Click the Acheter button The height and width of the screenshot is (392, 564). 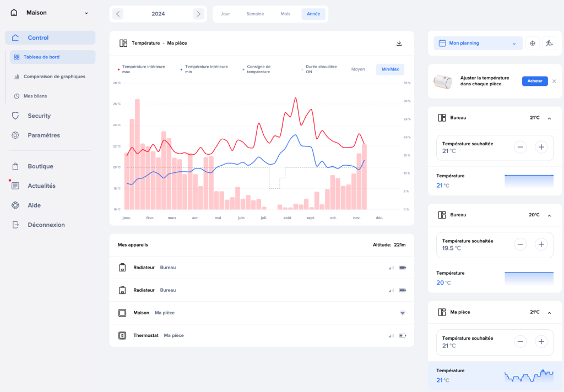click(x=534, y=81)
